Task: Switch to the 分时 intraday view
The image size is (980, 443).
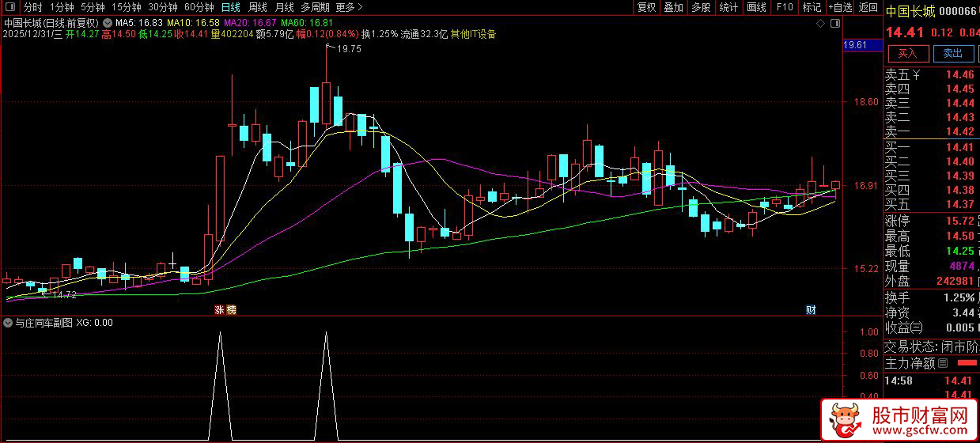Action: pyautogui.click(x=33, y=7)
